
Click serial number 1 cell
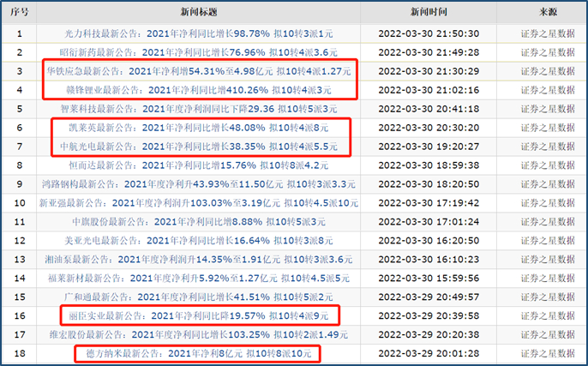click(x=20, y=33)
